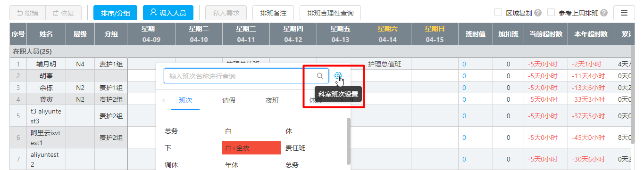
Task: Click the 分组 column header
Action: pyautogui.click(x=111, y=34)
